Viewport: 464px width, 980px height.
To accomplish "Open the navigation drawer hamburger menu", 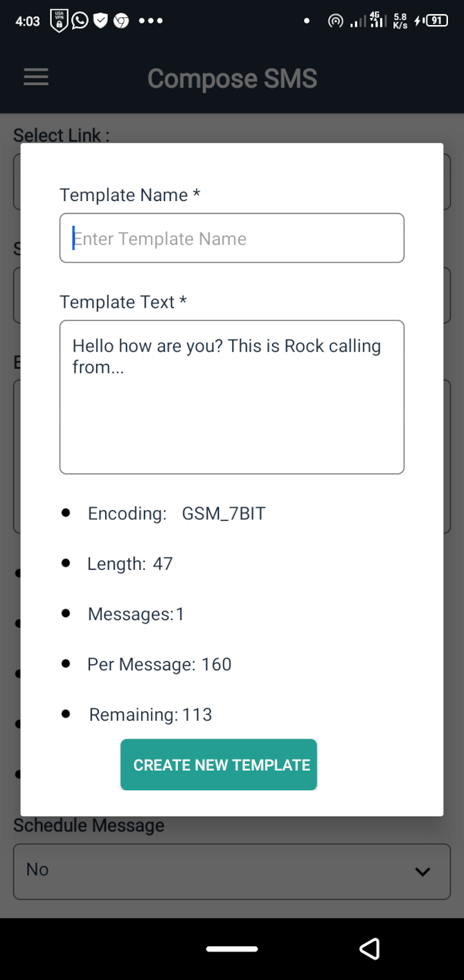I will coord(35,77).
